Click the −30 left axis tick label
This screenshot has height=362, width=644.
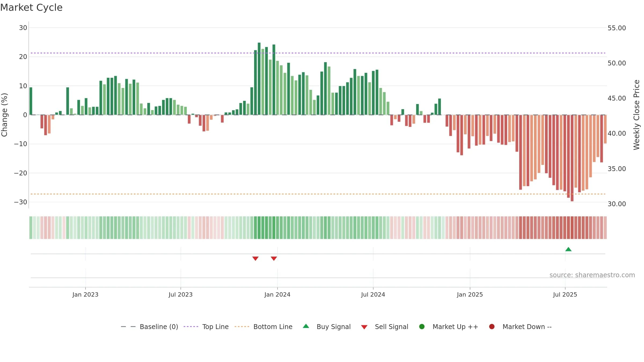tap(21, 202)
